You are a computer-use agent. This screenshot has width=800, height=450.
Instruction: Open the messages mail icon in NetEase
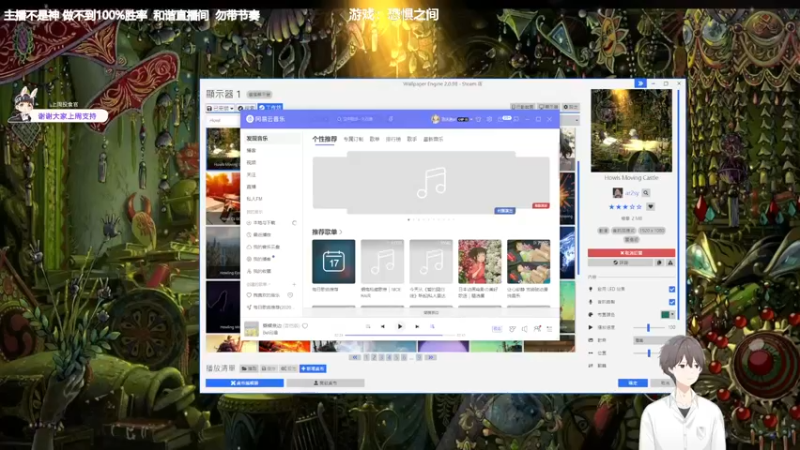point(501,119)
